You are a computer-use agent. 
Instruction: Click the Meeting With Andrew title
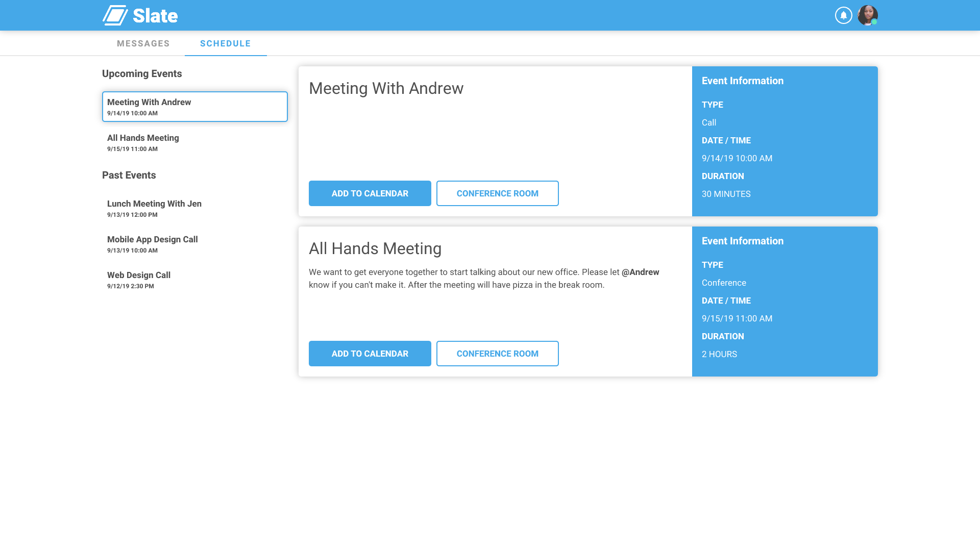[386, 88]
